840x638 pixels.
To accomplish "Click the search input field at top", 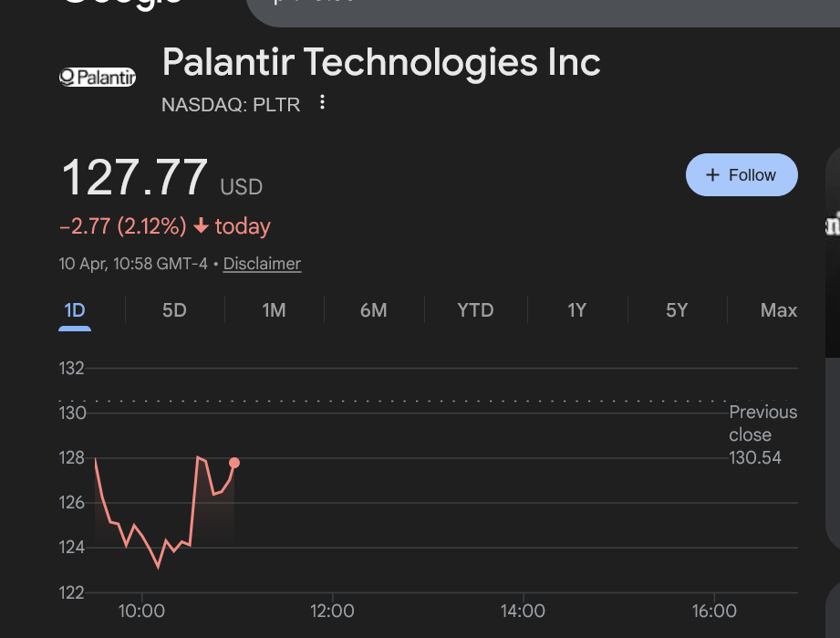I will tap(538, 7).
